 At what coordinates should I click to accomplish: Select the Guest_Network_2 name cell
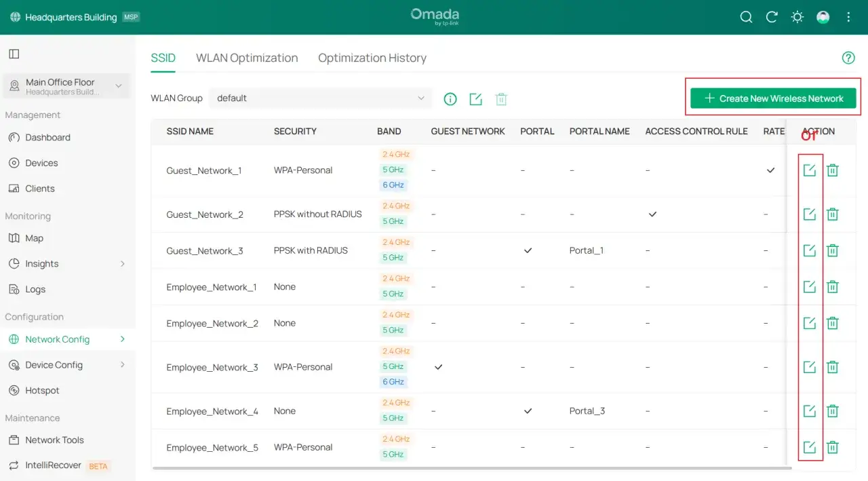tap(205, 214)
